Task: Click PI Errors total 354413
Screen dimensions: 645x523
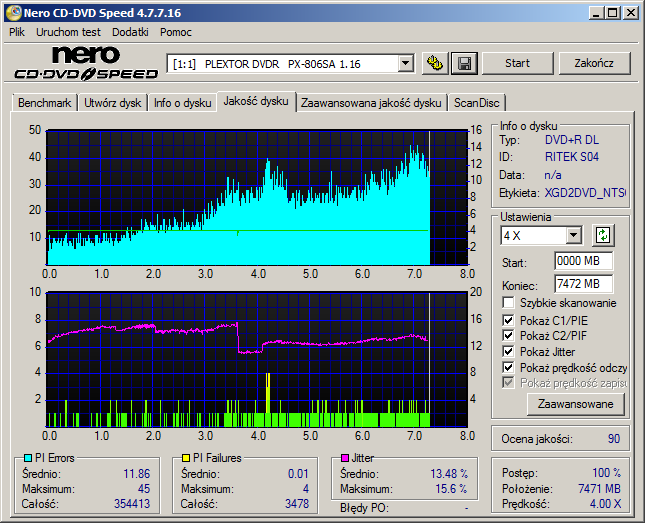Action: tap(132, 504)
